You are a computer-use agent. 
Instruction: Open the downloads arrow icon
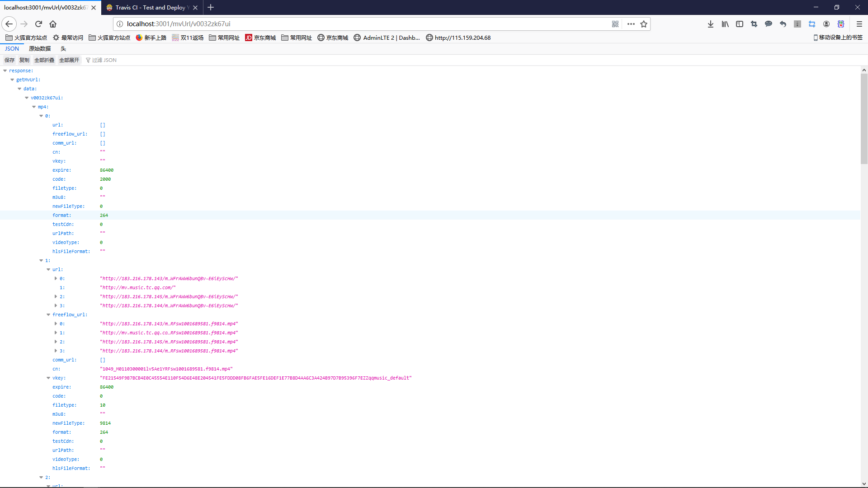711,24
